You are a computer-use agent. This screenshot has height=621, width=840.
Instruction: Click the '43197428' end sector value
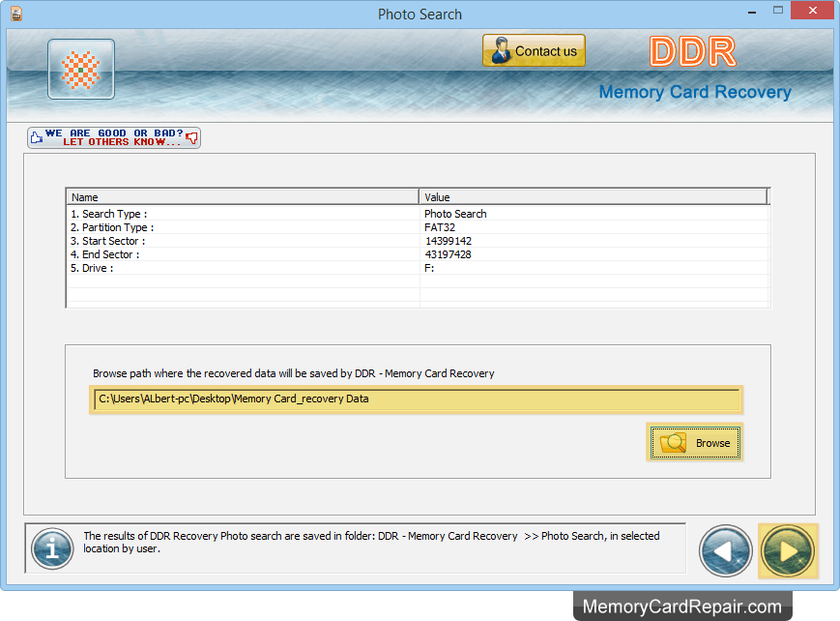coord(448,254)
